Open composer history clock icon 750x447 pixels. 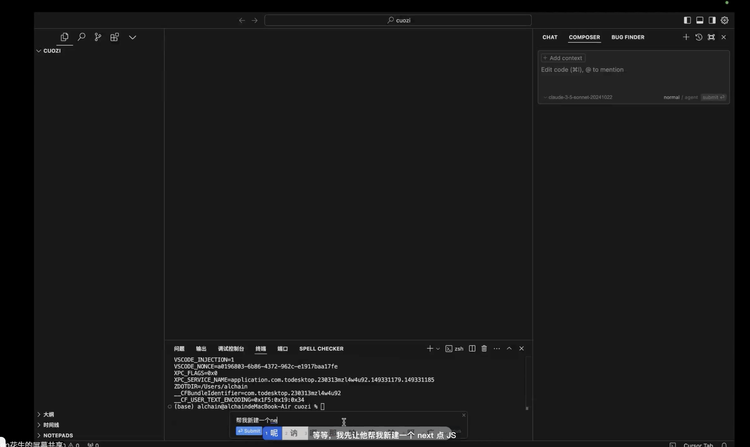coord(699,37)
